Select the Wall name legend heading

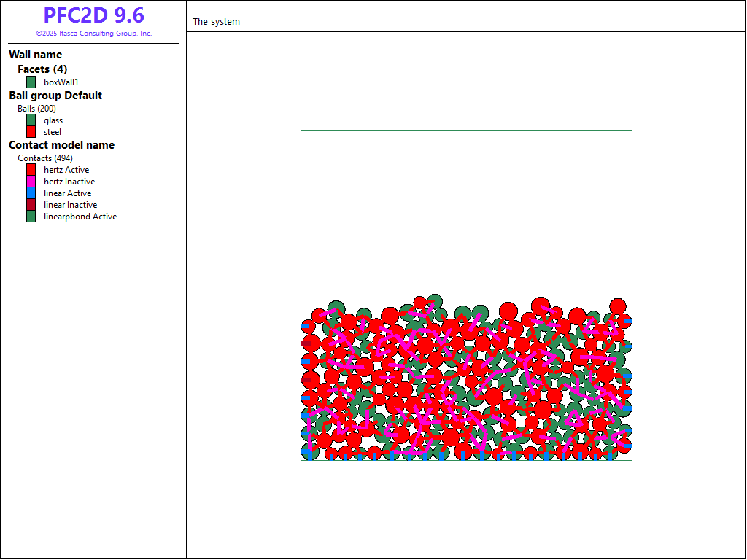[x=35, y=55]
